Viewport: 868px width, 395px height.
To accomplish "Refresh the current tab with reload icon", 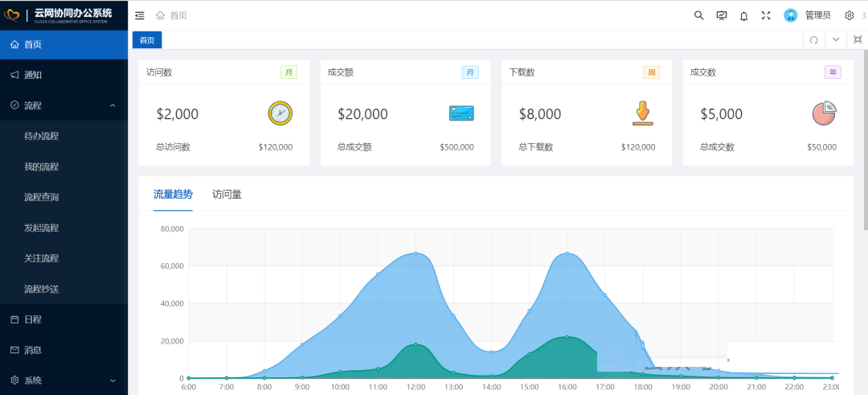I will (814, 39).
